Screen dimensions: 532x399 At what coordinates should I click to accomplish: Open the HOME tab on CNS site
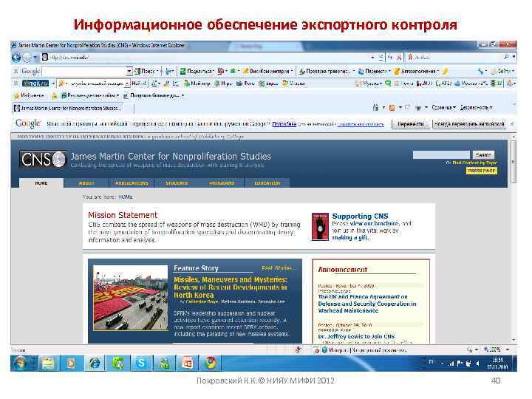tap(41, 183)
